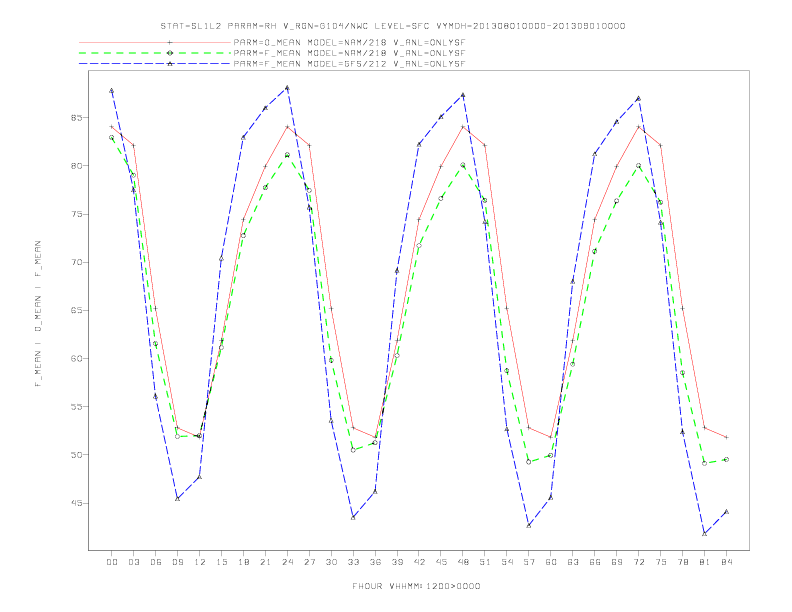Click y-axis tick value 60
This screenshot has width=792, height=612.
(x=76, y=359)
